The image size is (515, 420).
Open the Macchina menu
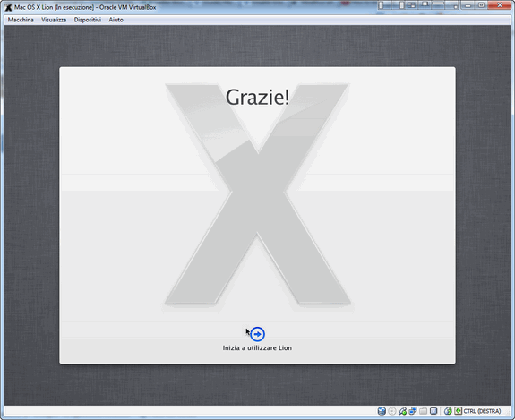(x=21, y=20)
